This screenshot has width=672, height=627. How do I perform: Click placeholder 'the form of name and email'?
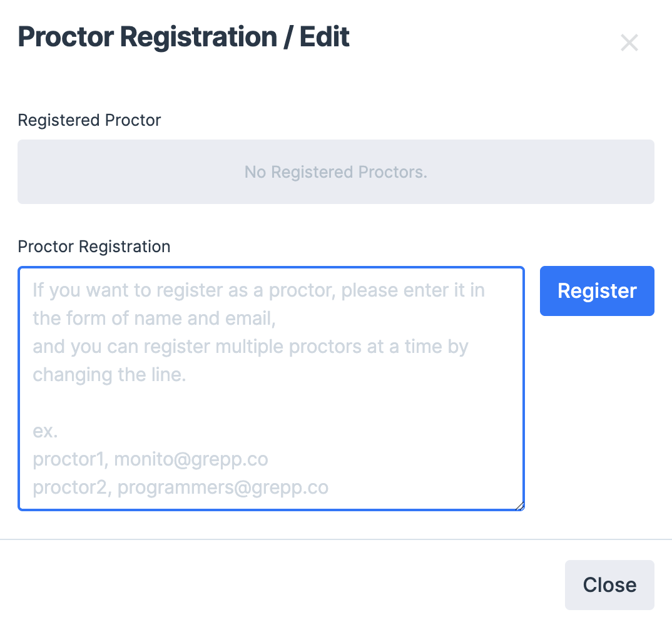tap(154, 319)
